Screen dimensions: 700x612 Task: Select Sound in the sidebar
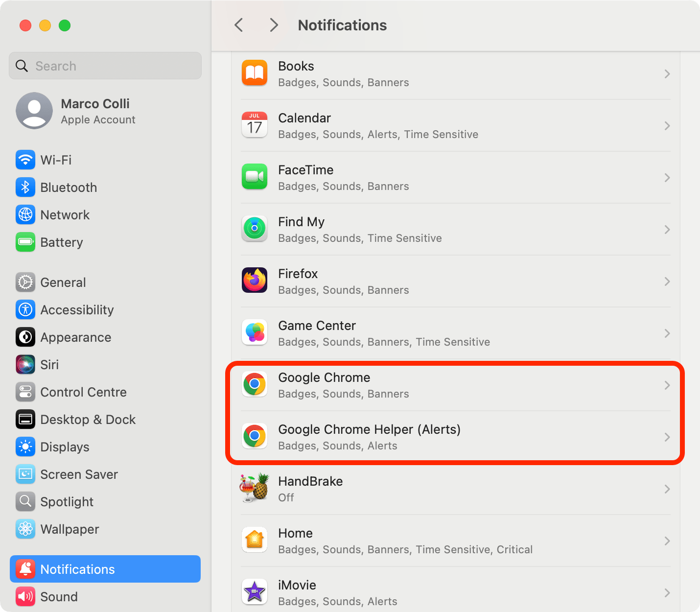click(x=105, y=597)
